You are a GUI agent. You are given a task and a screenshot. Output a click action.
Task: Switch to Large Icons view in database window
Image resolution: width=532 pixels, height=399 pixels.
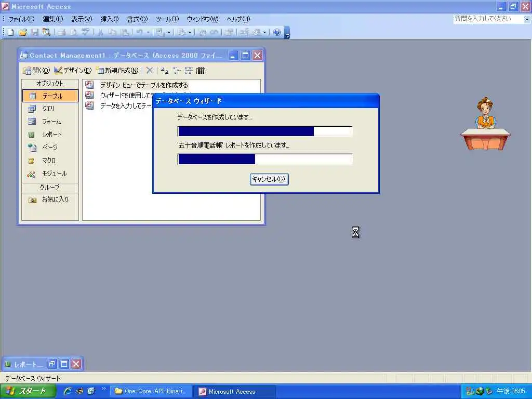pyautogui.click(x=165, y=70)
